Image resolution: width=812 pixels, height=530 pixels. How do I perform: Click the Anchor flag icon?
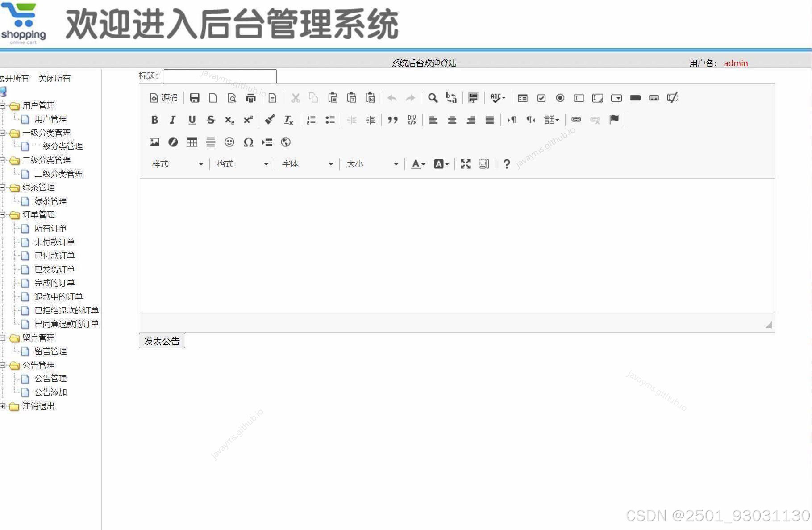(614, 120)
